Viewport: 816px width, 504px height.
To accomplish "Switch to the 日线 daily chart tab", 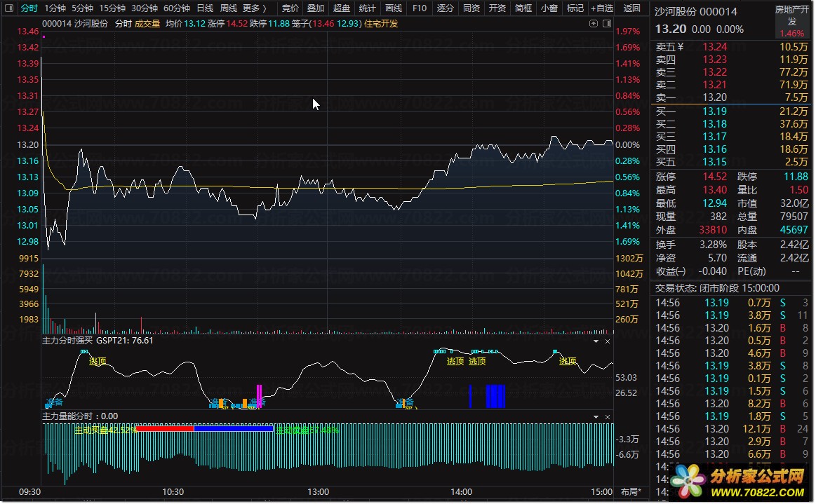I will pos(205,8).
